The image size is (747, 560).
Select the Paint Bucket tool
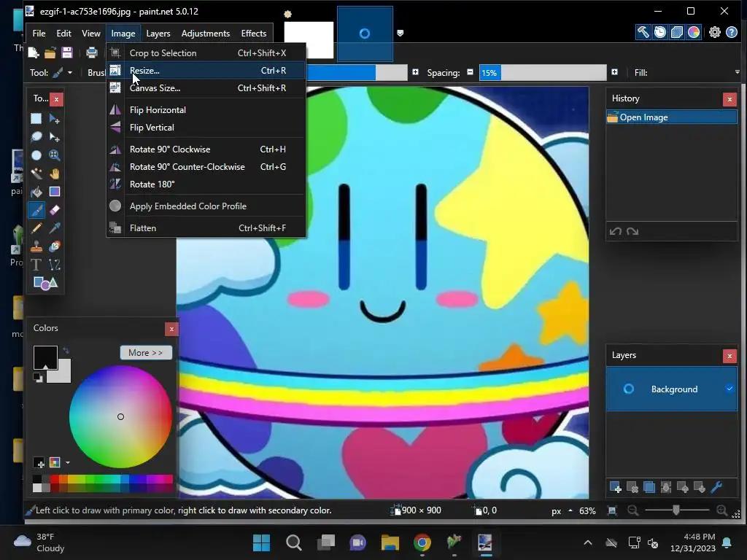coord(36,192)
